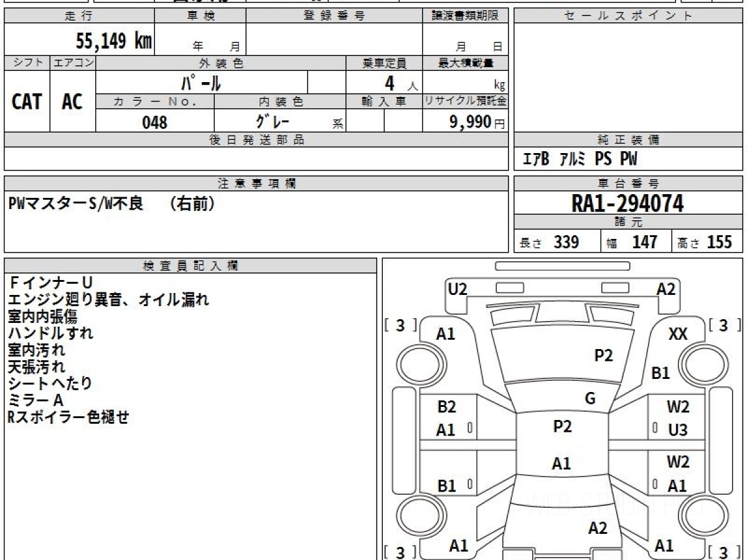Select the note Rスポイラー色褪せ
Viewport: 747px width, 560px height.
point(68,418)
